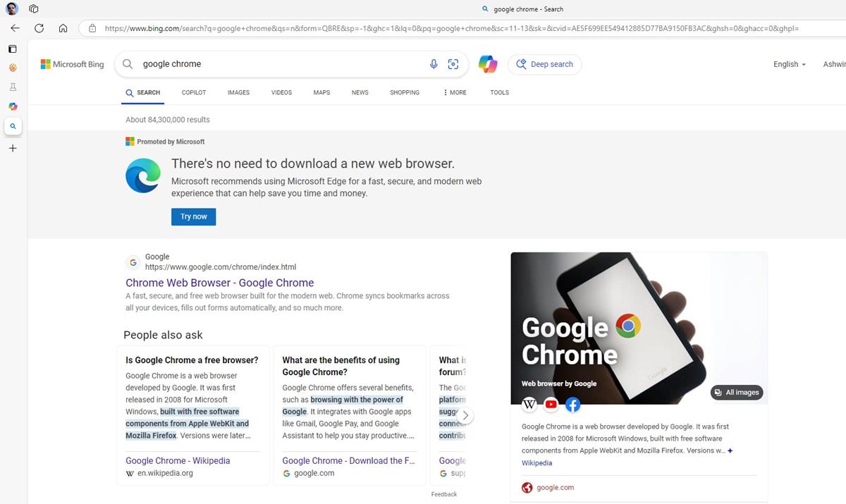Click the refresh icon in the browser toolbar
The height and width of the screenshot is (504, 846).
[x=39, y=28]
